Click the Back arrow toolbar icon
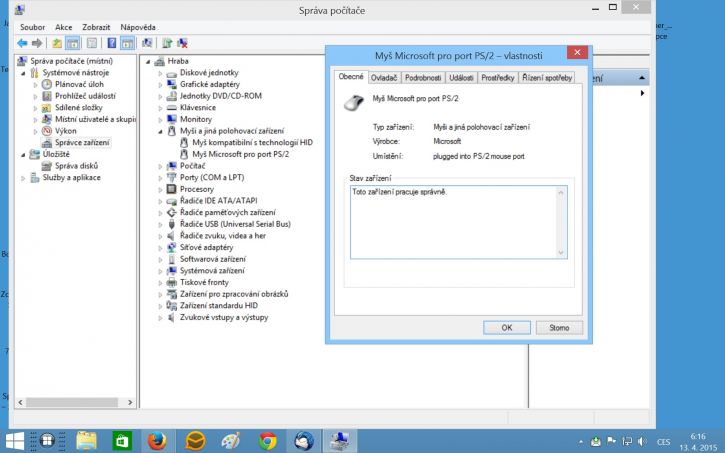Viewport: 725px width, 453px height. (22, 43)
